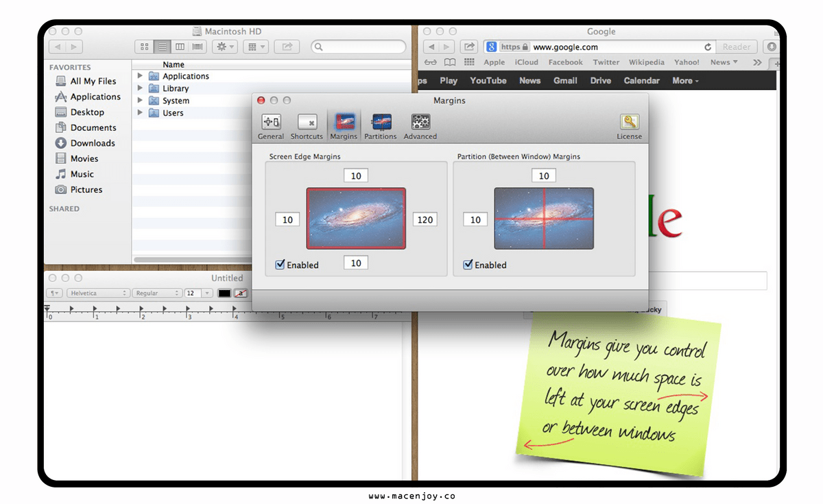Image resolution: width=823 pixels, height=504 pixels.
Task: Go back in the Safari window
Action: [x=432, y=47]
